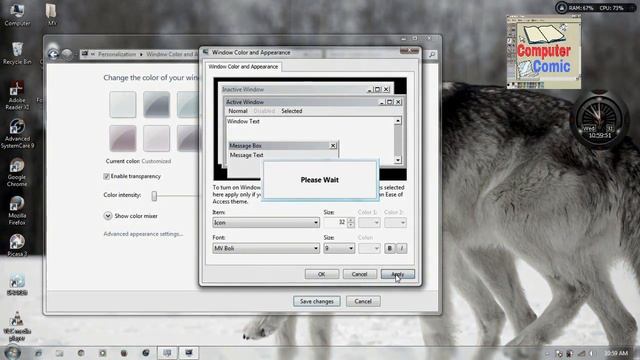Click the Apply button

[x=398, y=274]
